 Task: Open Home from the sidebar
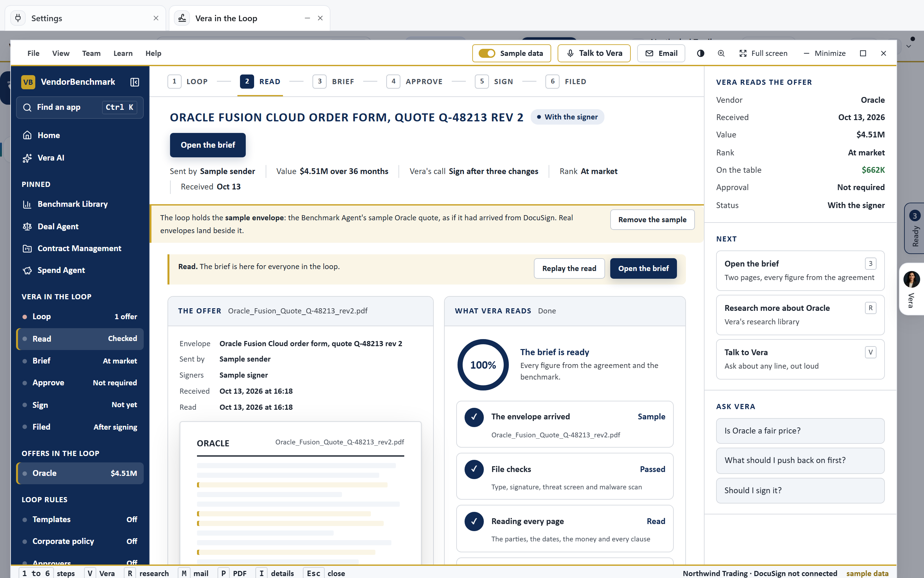(x=80, y=135)
